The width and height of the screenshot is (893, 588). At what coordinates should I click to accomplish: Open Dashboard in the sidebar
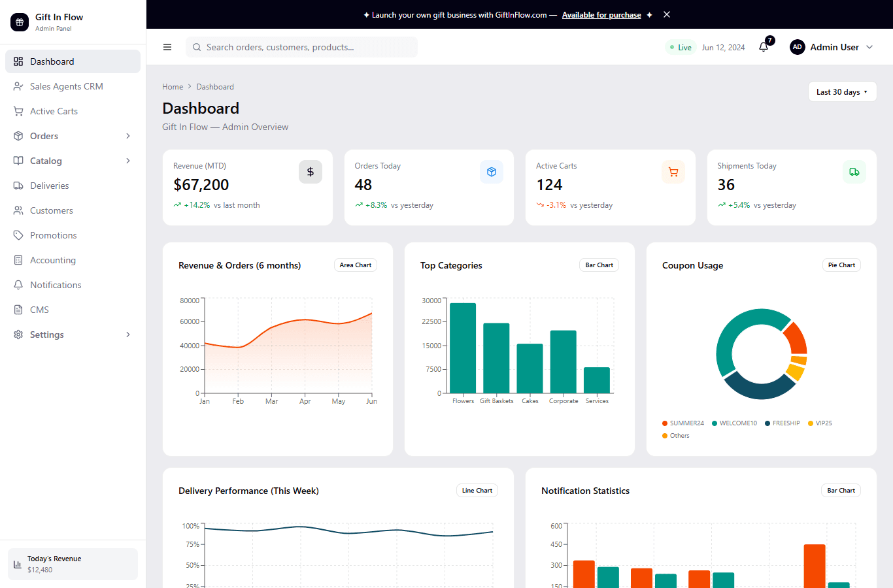[x=73, y=61]
